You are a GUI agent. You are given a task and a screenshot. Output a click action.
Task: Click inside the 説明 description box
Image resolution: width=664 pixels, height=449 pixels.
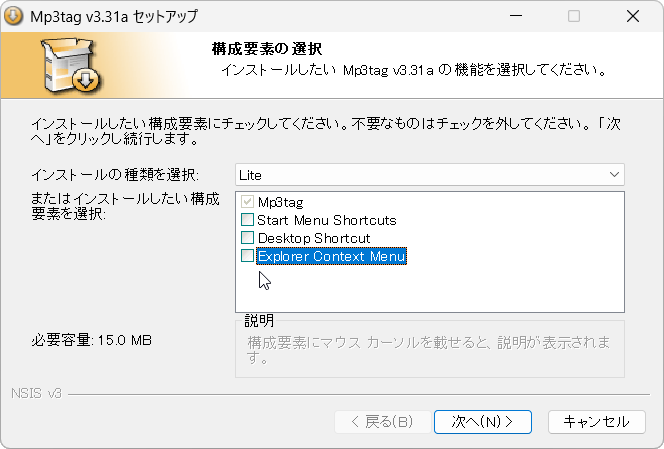[430, 350]
